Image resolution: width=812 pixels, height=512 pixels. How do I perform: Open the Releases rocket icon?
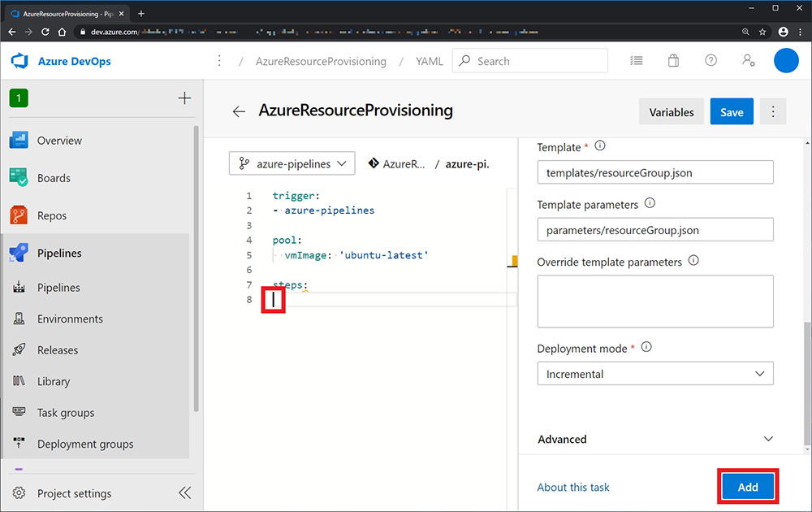coord(19,349)
